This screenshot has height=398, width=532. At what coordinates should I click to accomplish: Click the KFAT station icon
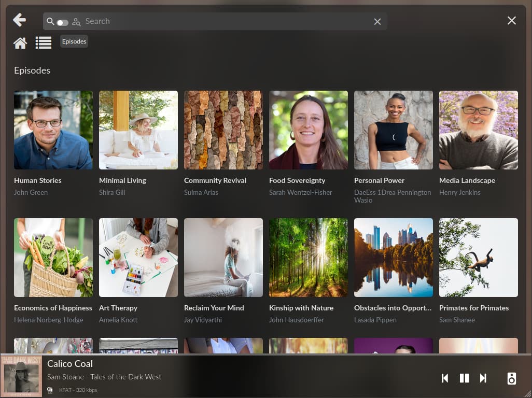tap(50, 390)
